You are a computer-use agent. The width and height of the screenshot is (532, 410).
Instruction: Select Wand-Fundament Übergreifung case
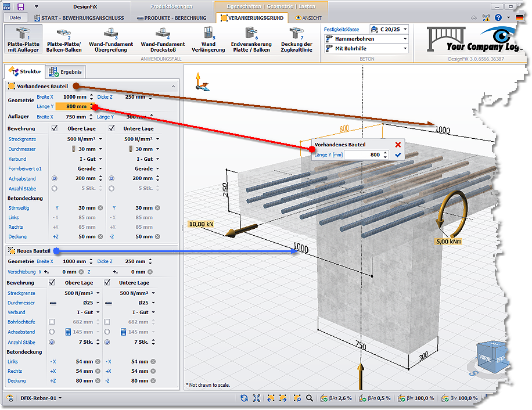click(x=111, y=39)
